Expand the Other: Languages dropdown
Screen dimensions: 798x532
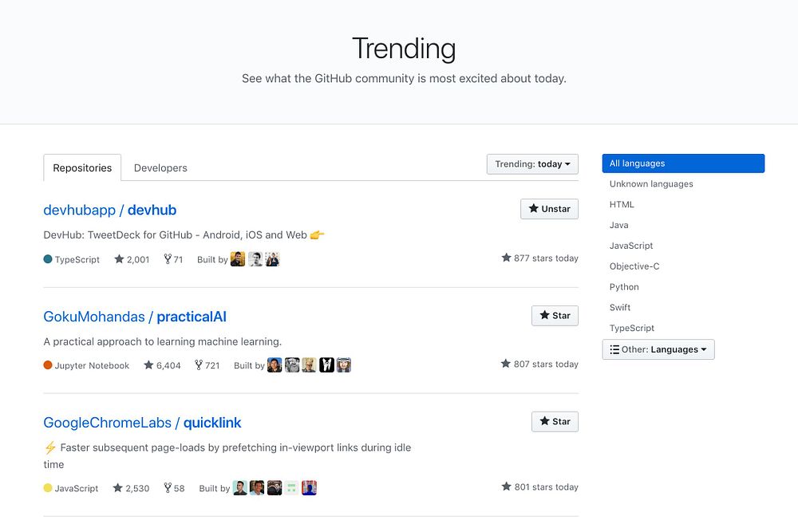(658, 349)
